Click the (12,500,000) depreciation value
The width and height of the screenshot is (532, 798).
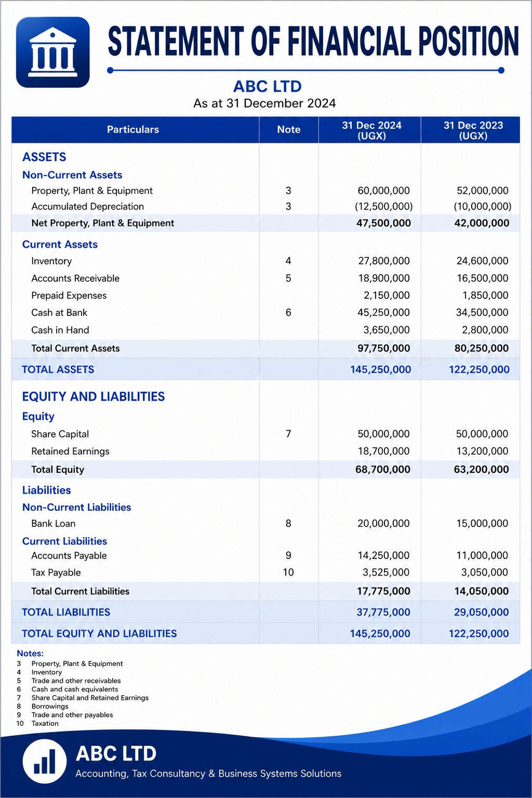point(383,207)
